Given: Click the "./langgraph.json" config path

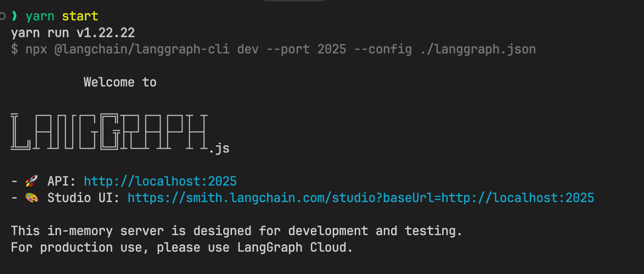Looking at the screenshot, I should [478, 49].
